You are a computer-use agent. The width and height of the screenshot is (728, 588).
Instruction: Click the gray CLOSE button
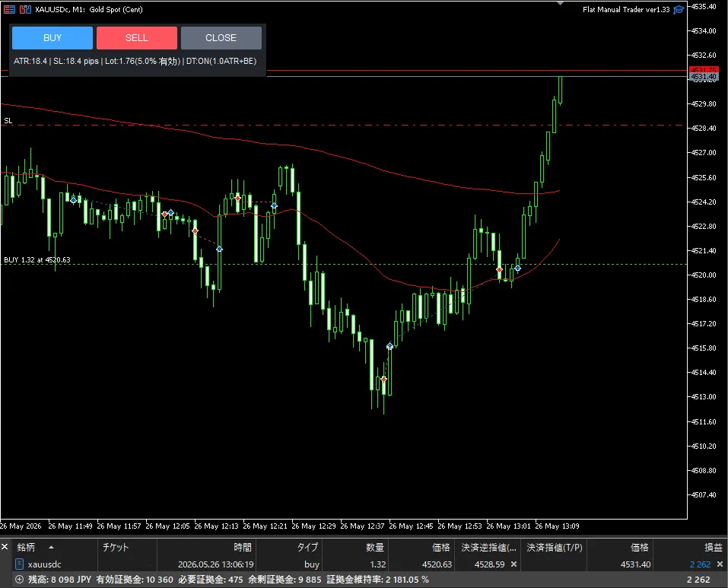tap(221, 37)
